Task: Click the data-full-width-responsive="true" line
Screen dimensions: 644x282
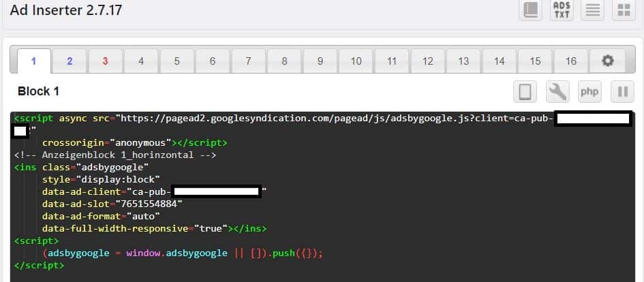Action: click(x=155, y=228)
